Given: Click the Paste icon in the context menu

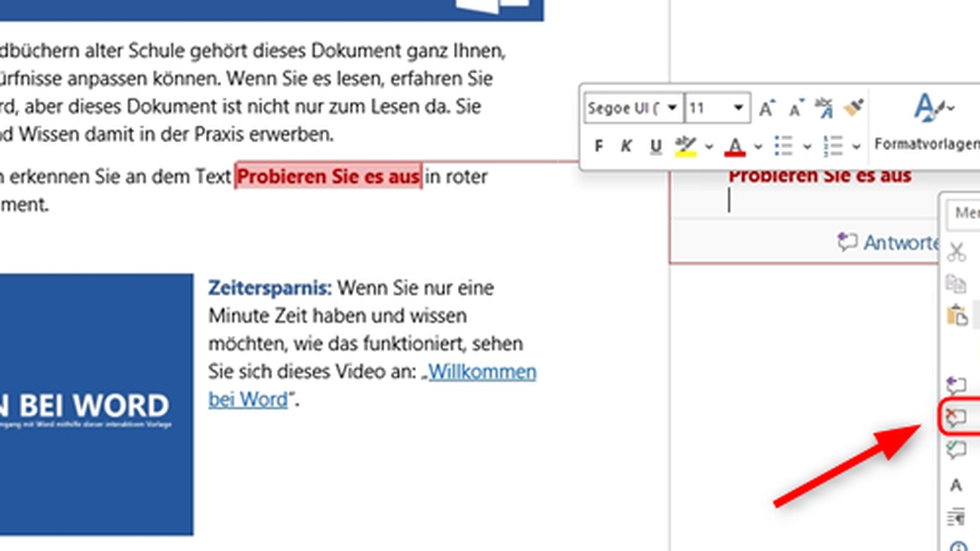Looking at the screenshot, I should pyautogui.click(x=956, y=314).
